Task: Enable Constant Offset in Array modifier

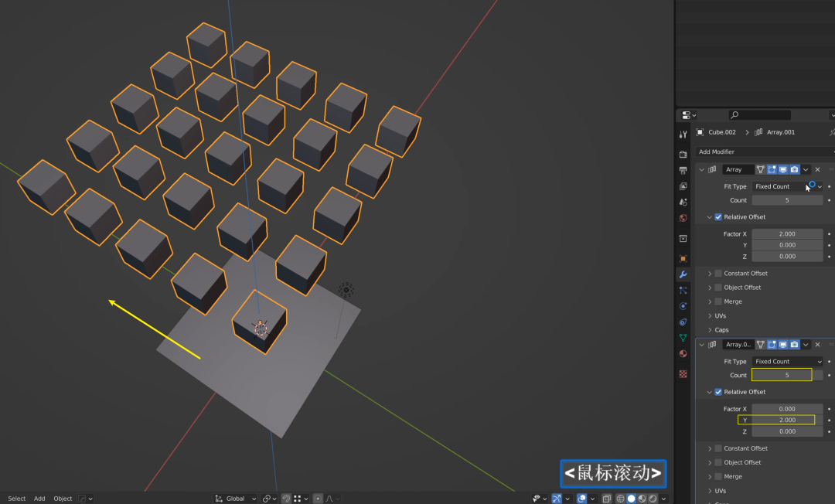Action: (718, 273)
